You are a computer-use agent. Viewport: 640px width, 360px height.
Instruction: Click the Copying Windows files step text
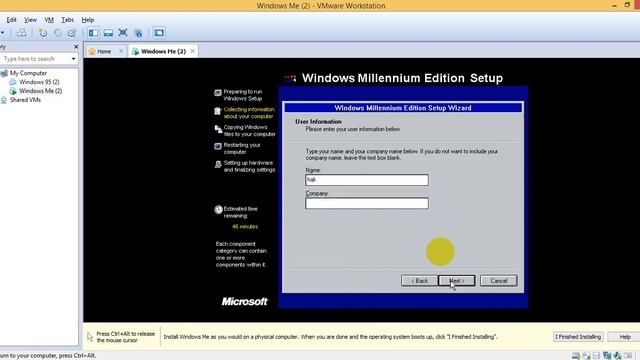click(x=249, y=131)
